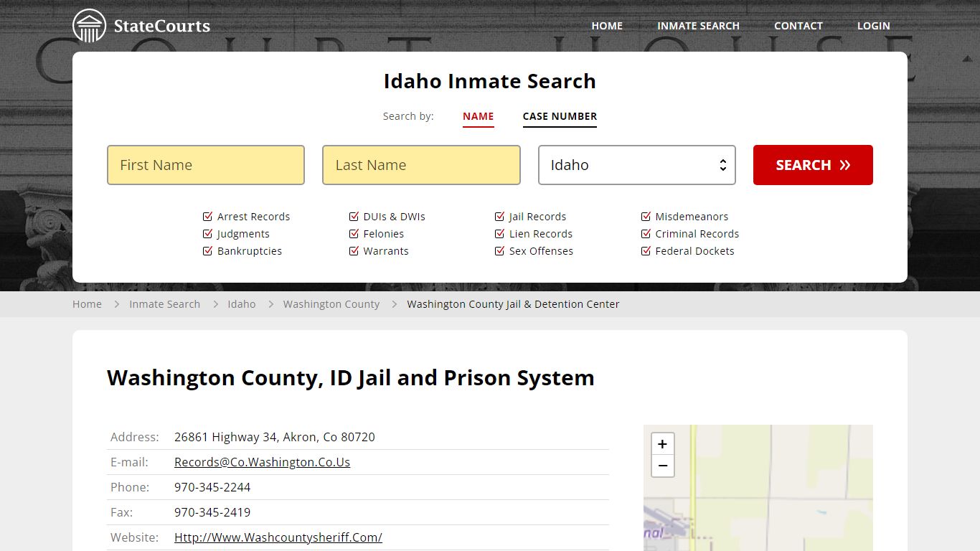Select the phone number 970-345-2244

pyautogui.click(x=212, y=487)
